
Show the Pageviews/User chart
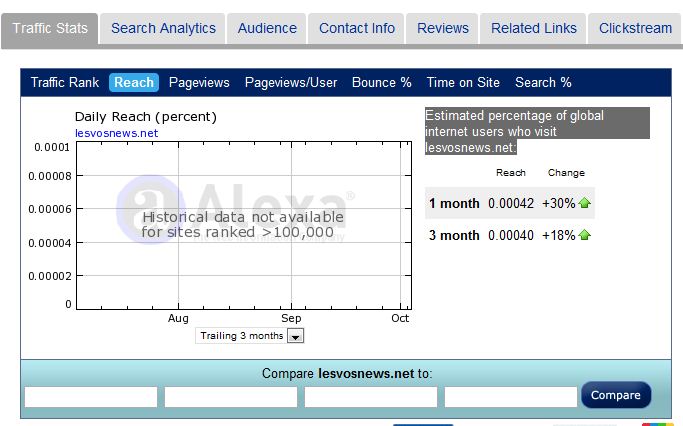[x=291, y=82]
